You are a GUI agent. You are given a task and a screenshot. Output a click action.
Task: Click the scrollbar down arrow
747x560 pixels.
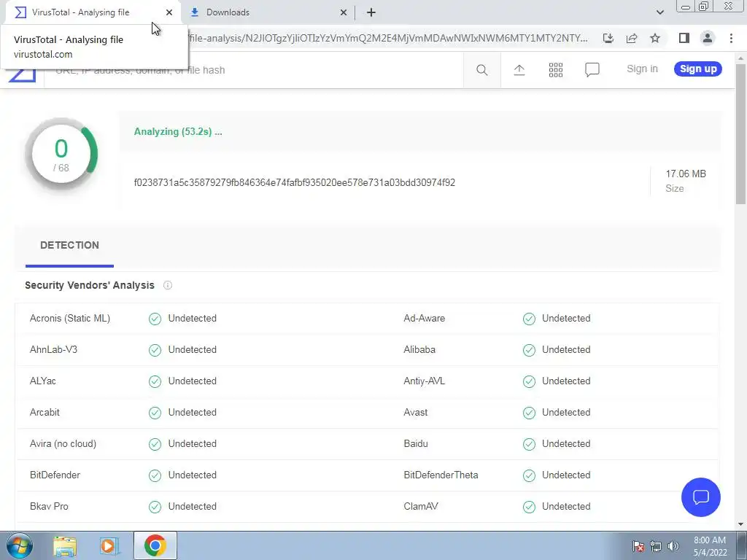click(x=741, y=525)
